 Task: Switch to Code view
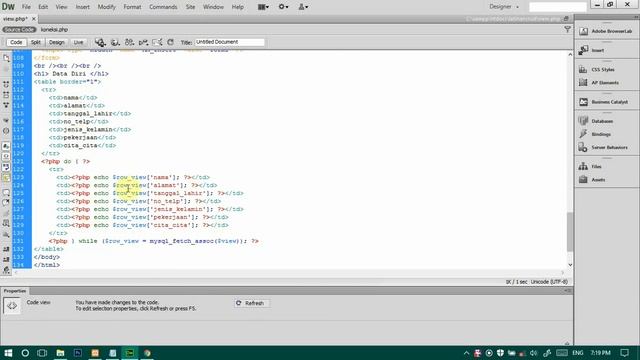16,42
